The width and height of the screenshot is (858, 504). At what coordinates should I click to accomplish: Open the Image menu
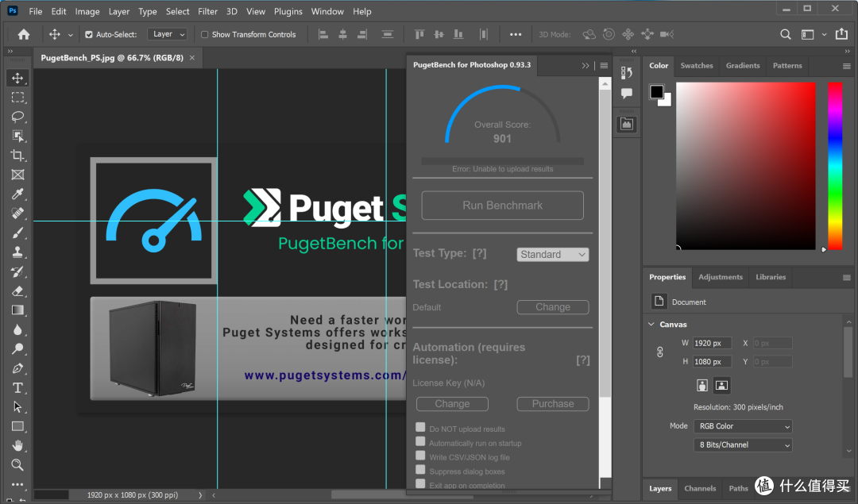click(87, 11)
